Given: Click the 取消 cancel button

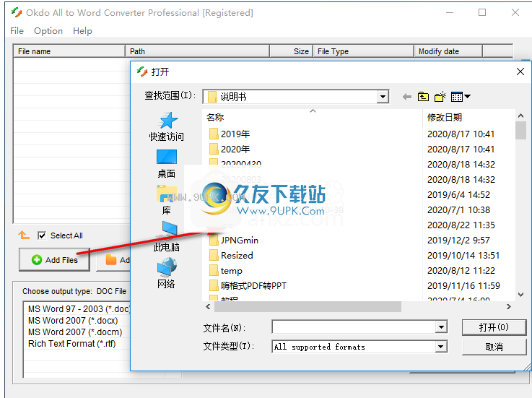Looking at the screenshot, I should pos(494,347).
